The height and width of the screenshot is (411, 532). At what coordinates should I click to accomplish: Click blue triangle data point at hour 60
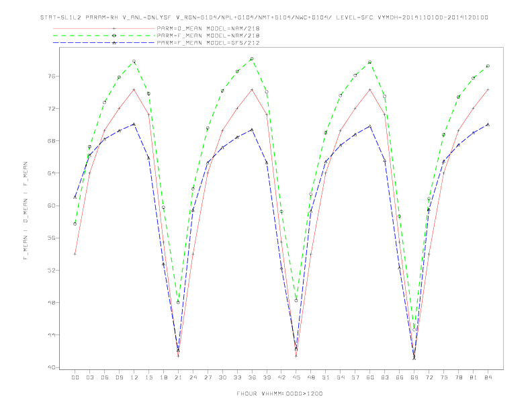[x=370, y=126]
